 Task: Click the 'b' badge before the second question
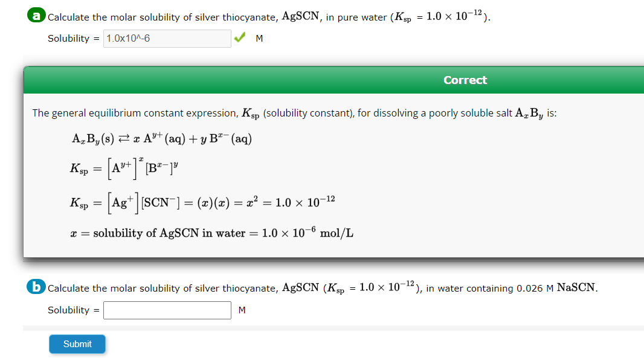click(x=35, y=287)
